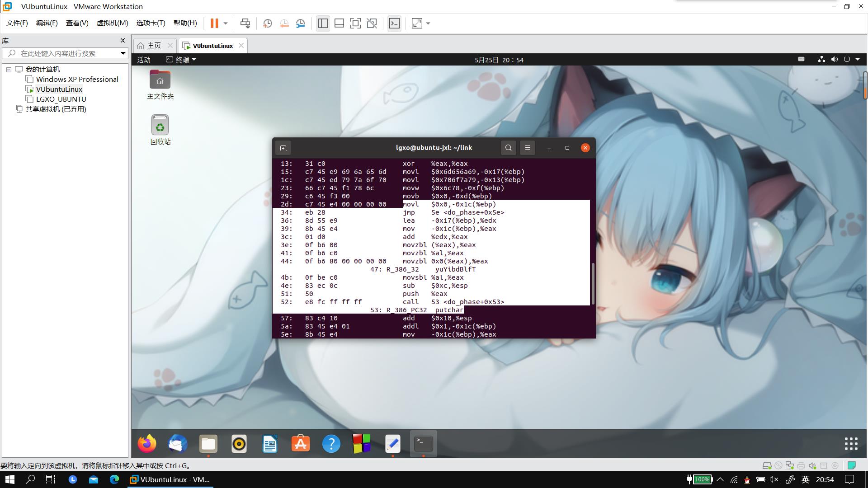Click the revert to snapshot icon

pos(284,23)
